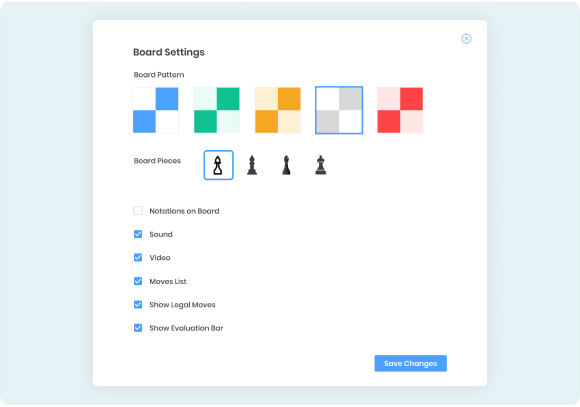Select the orange board pattern

[x=278, y=110]
